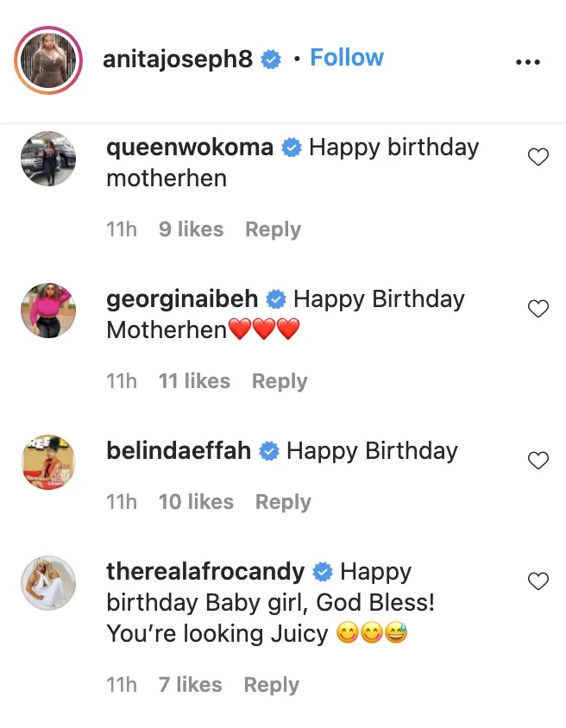Reply to therealafrocandy's comment
The height and width of the screenshot is (728, 566).
271,685
